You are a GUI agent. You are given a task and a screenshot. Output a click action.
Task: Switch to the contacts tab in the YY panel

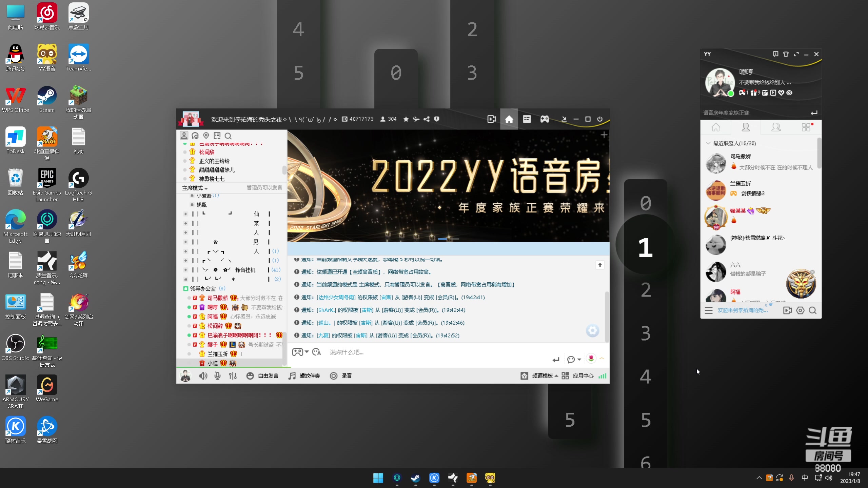(746, 127)
